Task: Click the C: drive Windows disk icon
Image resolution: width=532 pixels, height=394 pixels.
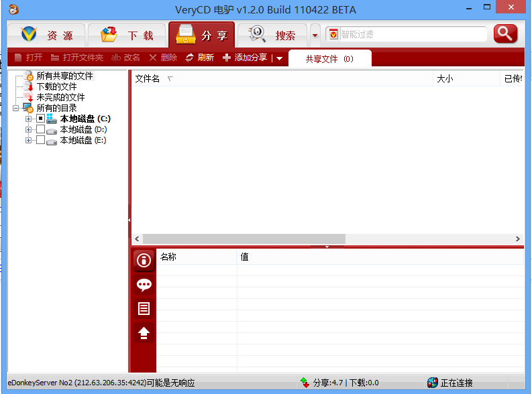Action: click(51, 119)
